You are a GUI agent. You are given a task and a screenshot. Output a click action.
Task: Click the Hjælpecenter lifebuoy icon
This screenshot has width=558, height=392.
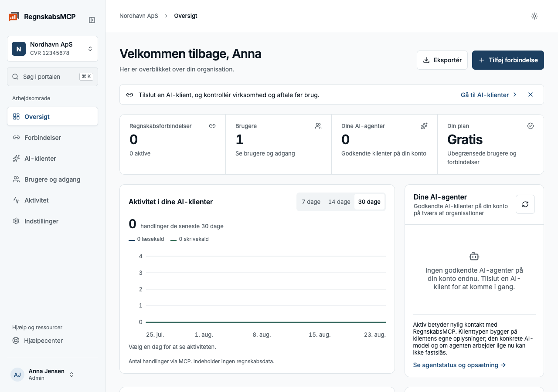coord(16,341)
